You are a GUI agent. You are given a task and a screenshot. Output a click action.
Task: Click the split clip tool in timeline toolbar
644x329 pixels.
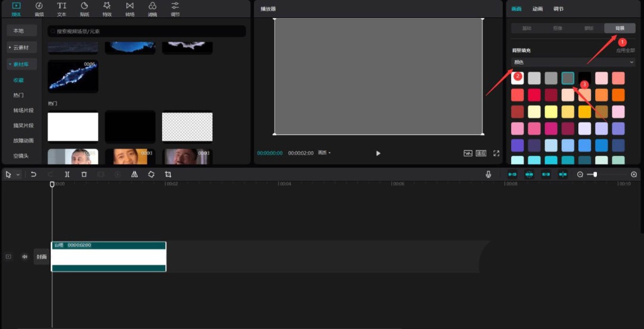[67, 174]
